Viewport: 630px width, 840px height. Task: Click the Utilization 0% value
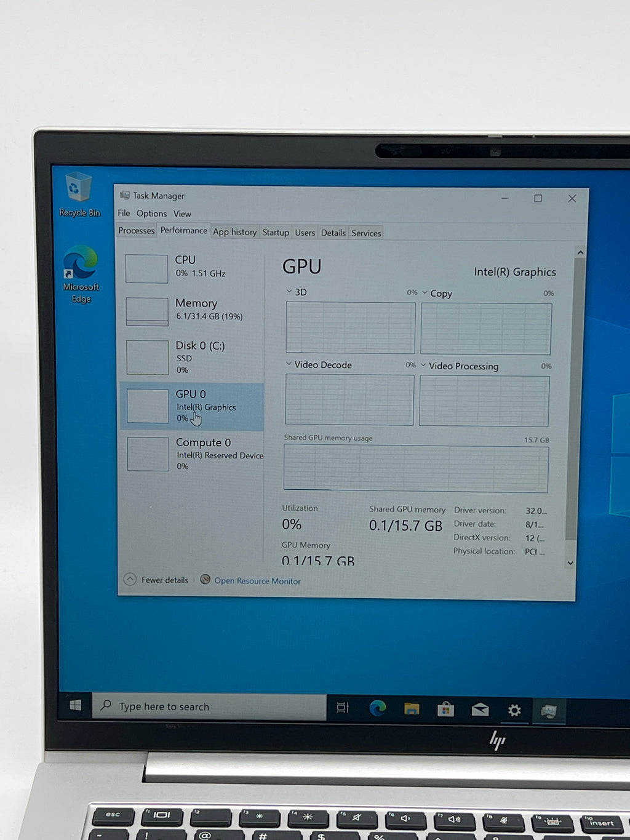click(x=292, y=524)
